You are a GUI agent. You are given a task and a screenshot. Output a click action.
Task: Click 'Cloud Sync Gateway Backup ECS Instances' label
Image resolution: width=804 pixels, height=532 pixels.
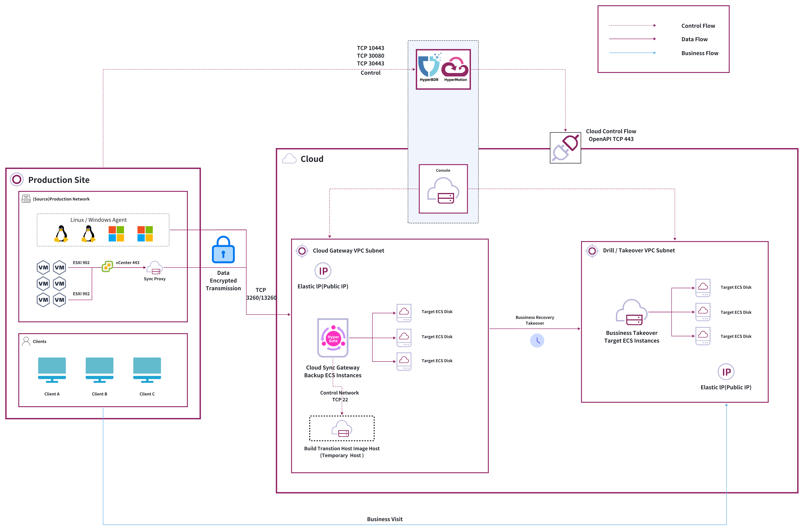coord(333,371)
